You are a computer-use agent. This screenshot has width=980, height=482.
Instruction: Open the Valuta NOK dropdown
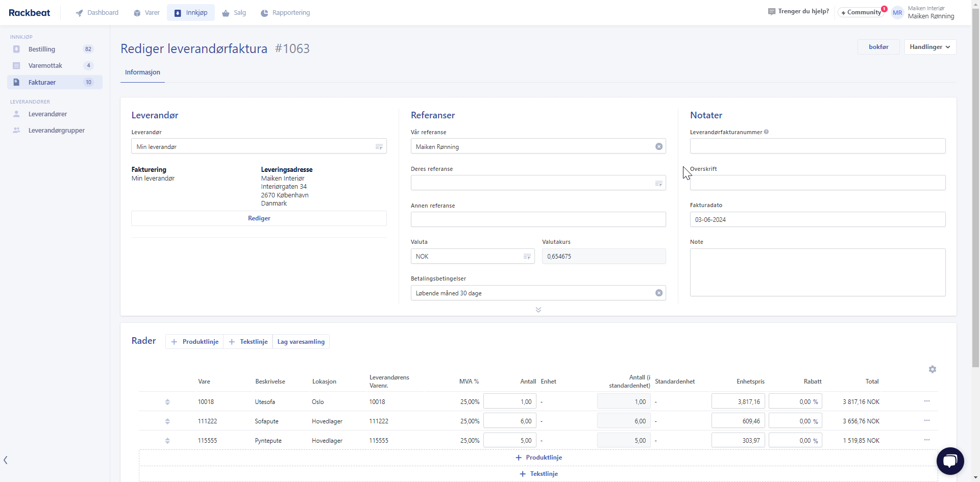[473, 256]
